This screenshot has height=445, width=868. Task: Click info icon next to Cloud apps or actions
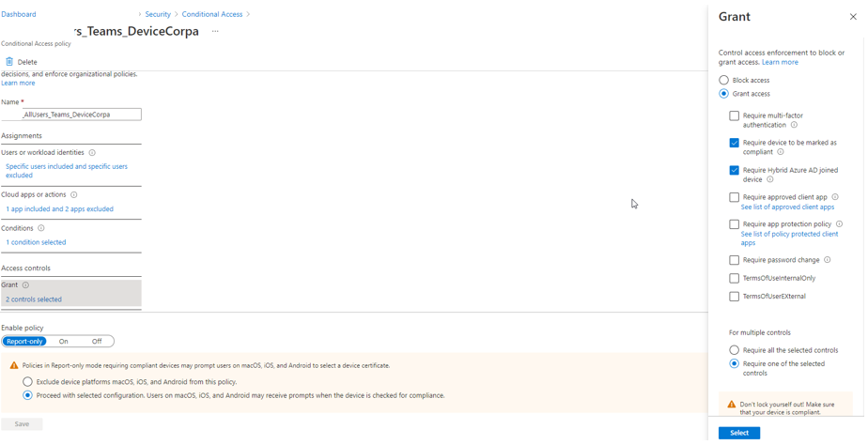click(x=74, y=195)
